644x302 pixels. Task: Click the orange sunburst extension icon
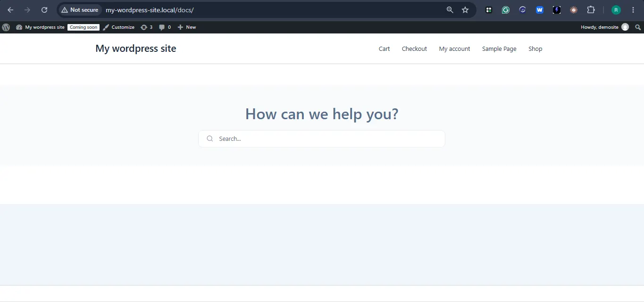point(574,10)
